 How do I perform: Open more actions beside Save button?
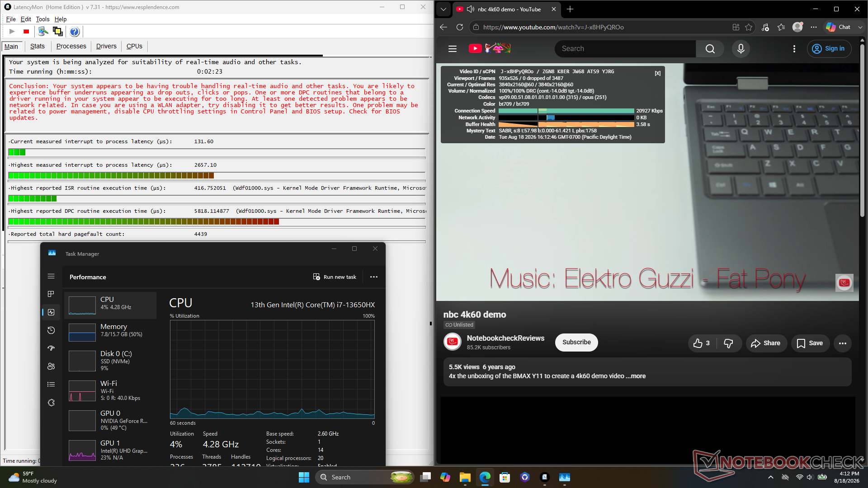coord(843,343)
